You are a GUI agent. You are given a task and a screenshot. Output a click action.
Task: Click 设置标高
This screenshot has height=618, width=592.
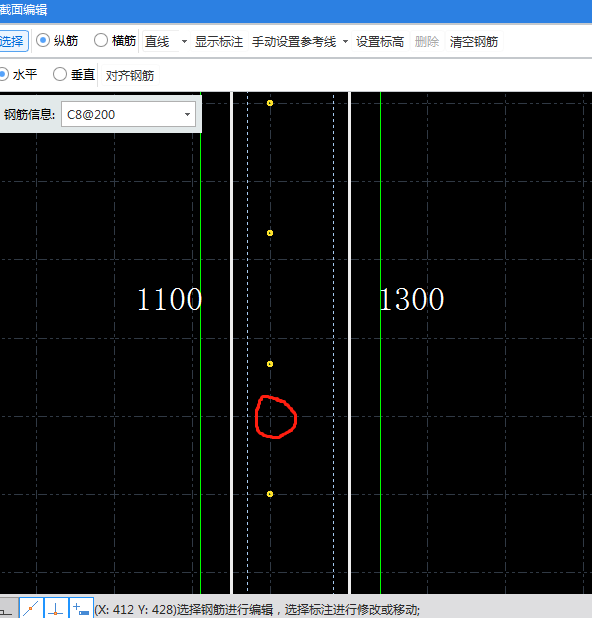[x=380, y=41]
